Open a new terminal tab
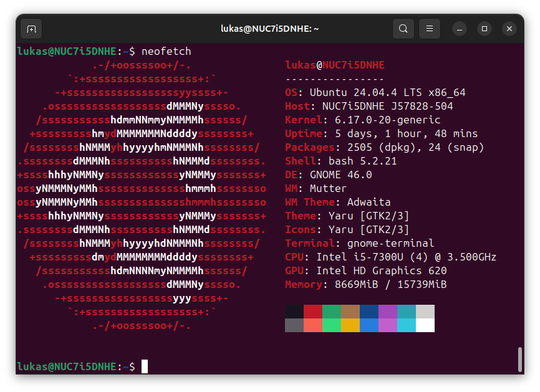 coord(31,29)
